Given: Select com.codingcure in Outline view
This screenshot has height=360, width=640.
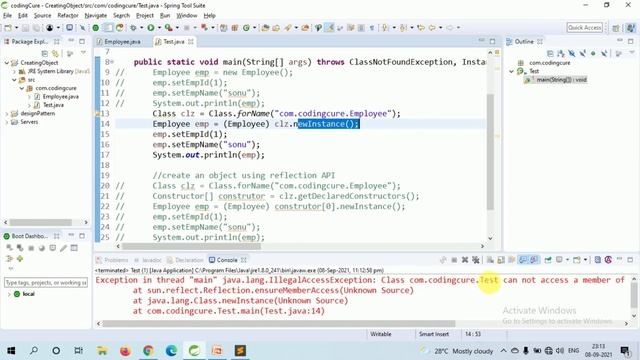Looking at the screenshot, I should 549,63.
